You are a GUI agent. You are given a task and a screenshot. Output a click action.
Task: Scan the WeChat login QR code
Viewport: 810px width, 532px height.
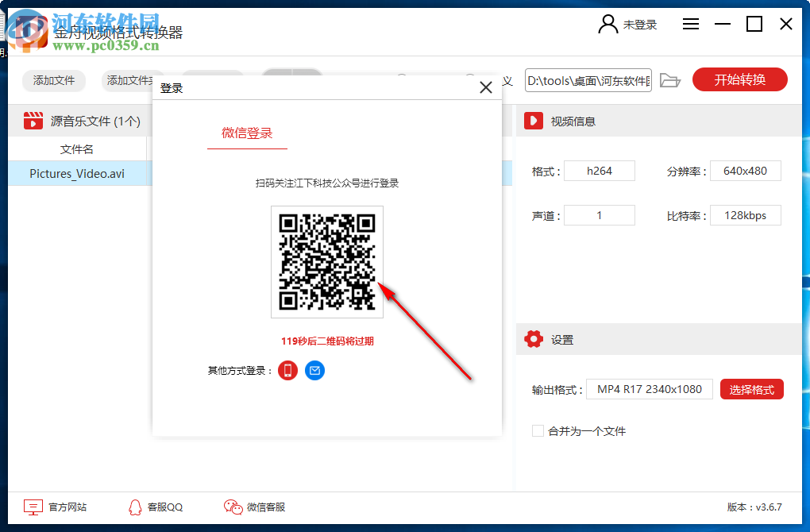point(326,262)
